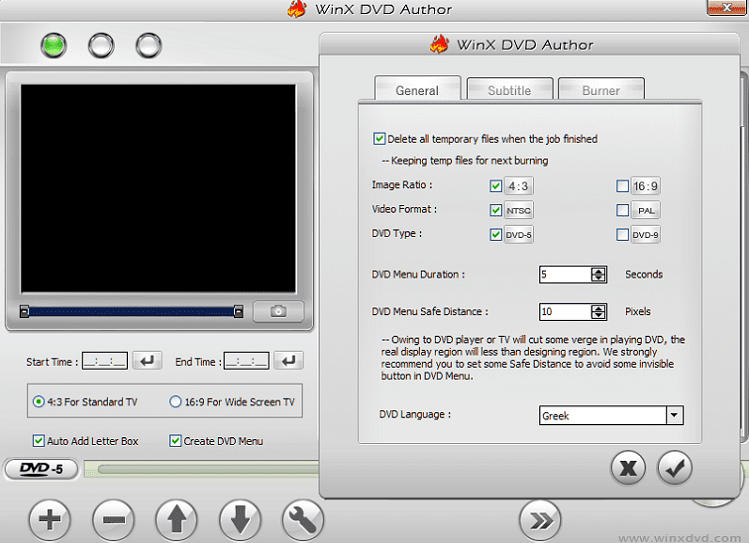Click the second step circle indicator
This screenshot has height=543, width=749.
click(x=101, y=45)
